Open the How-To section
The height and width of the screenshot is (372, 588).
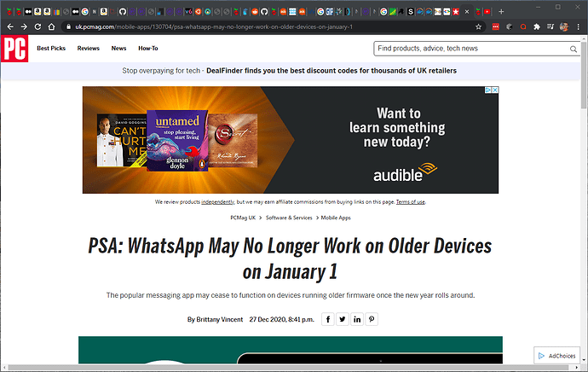[148, 48]
